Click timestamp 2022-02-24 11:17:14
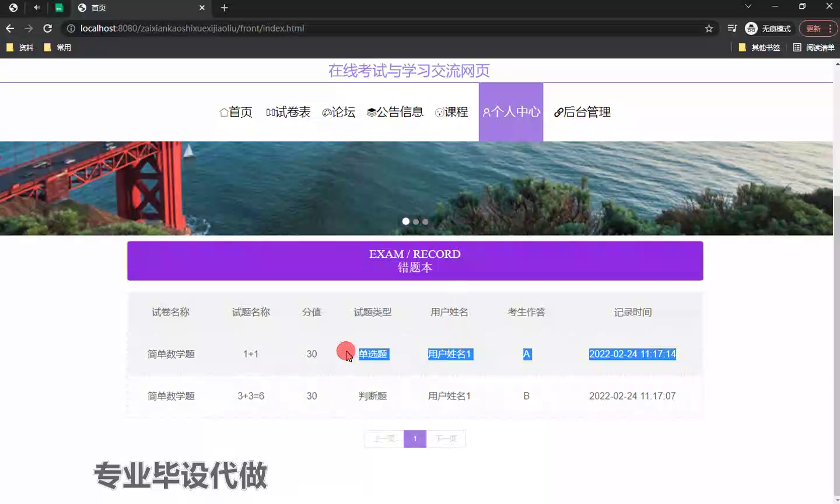 click(x=632, y=354)
